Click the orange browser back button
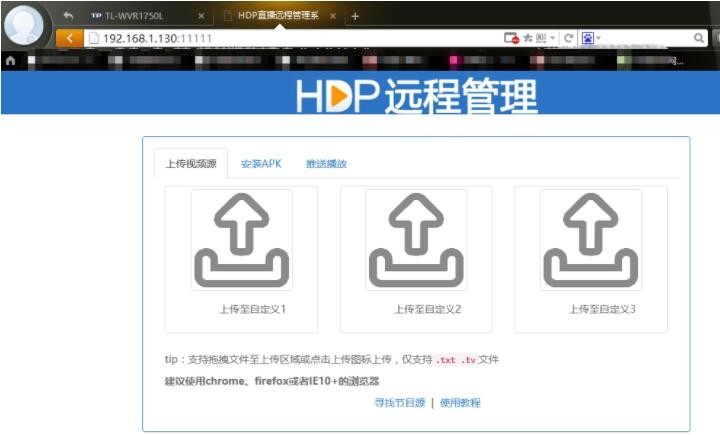This screenshot has height=435, width=720. pyautogui.click(x=69, y=38)
